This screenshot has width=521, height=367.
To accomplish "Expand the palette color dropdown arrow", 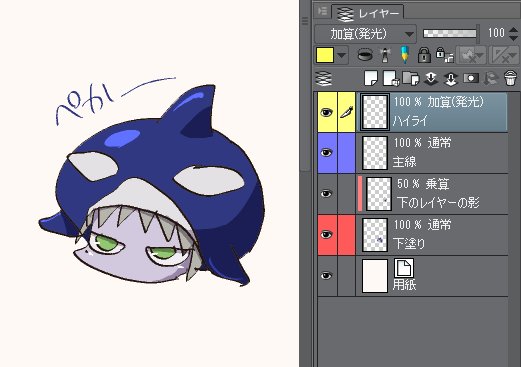I will point(342,55).
